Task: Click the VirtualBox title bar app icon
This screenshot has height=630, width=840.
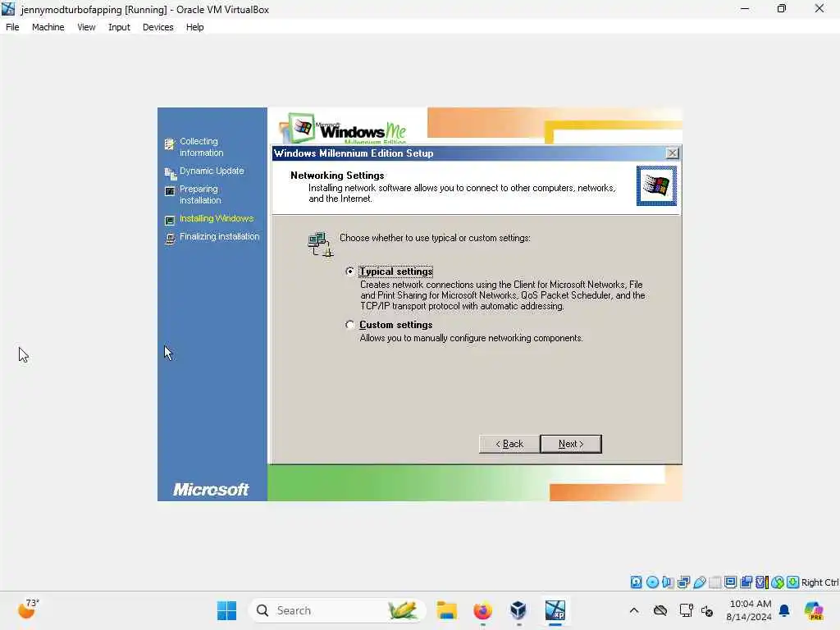Action: coord(8,8)
